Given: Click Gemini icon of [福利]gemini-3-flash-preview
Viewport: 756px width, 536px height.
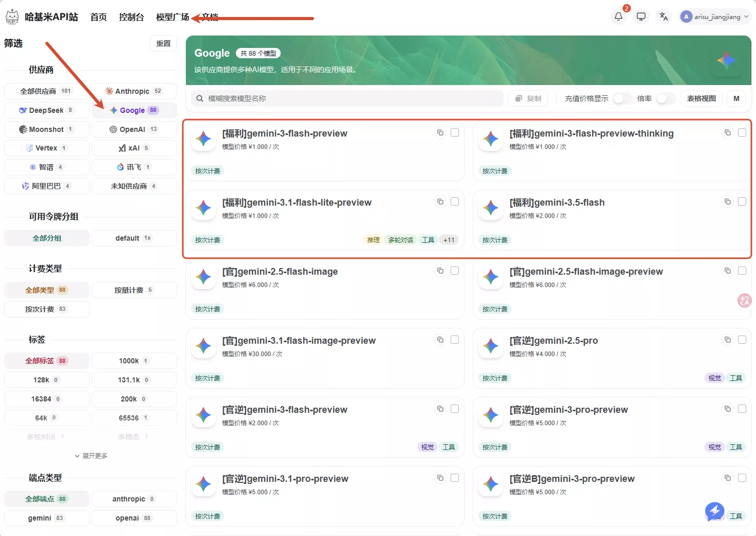Looking at the screenshot, I should [203, 139].
